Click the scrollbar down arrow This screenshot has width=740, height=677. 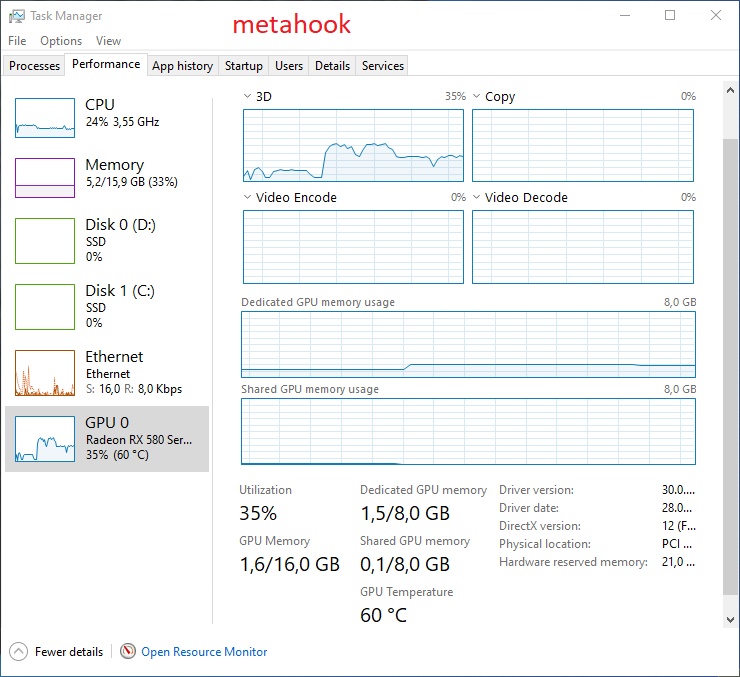pos(730,619)
